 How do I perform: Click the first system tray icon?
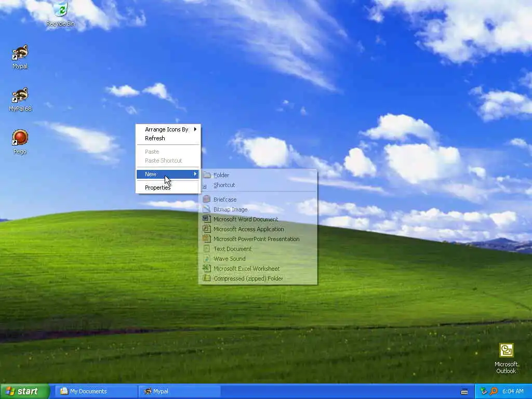point(484,391)
